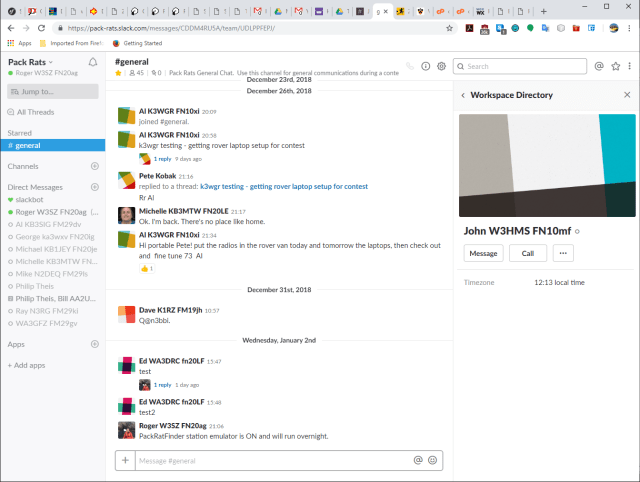Browse apps plus icon
The image size is (640, 482).
pyautogui.click(x=95, y=344)
